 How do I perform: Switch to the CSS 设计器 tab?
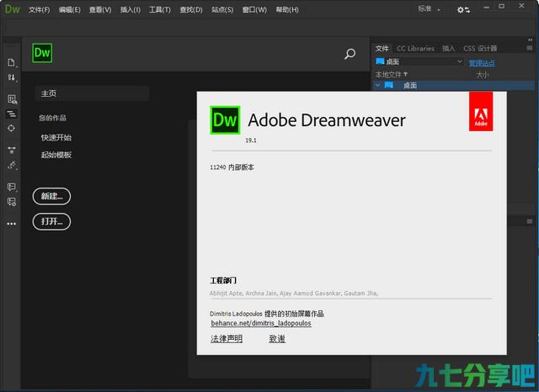coord(480,49)
